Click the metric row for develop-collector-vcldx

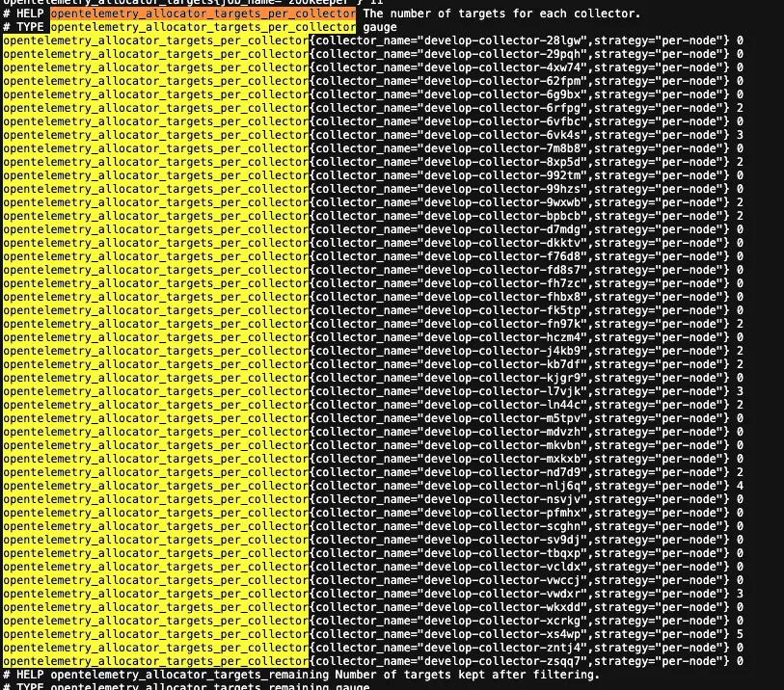[x=373, y=567]
